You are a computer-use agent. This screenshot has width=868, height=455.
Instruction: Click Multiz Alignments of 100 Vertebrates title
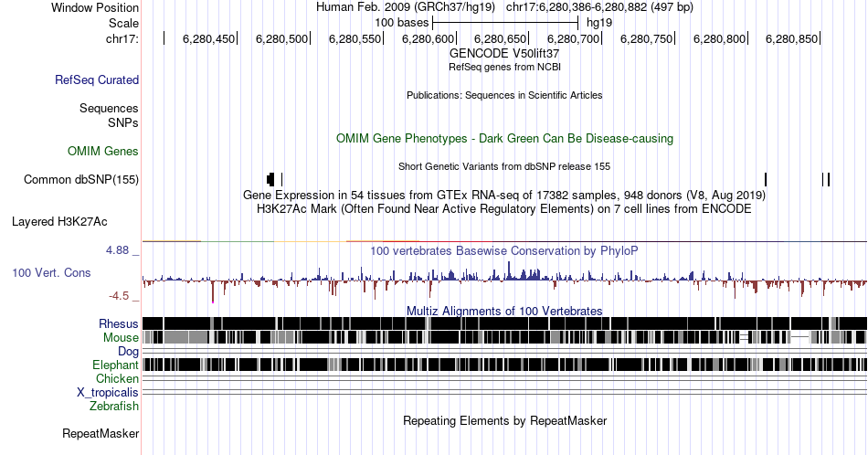pos(504,311)
